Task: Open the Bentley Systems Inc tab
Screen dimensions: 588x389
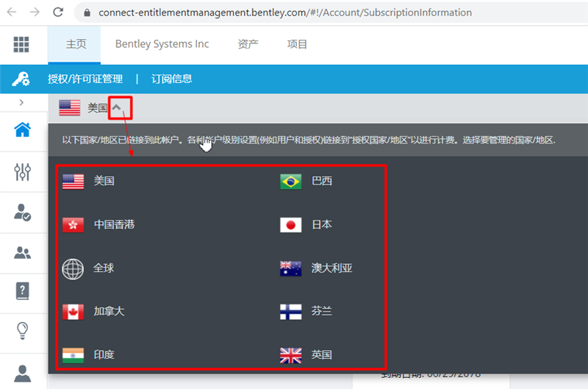Action: coord(162,44)
